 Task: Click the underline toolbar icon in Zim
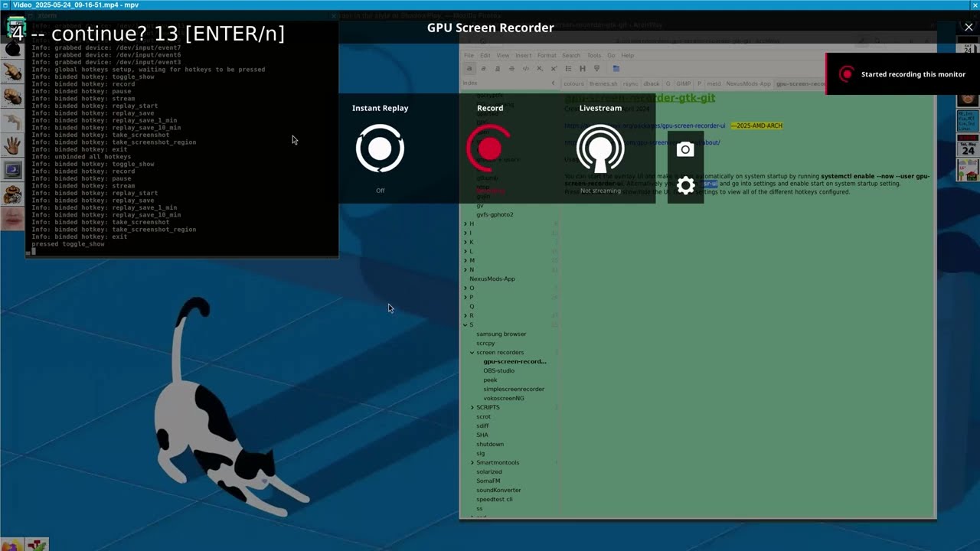point(497,68)
